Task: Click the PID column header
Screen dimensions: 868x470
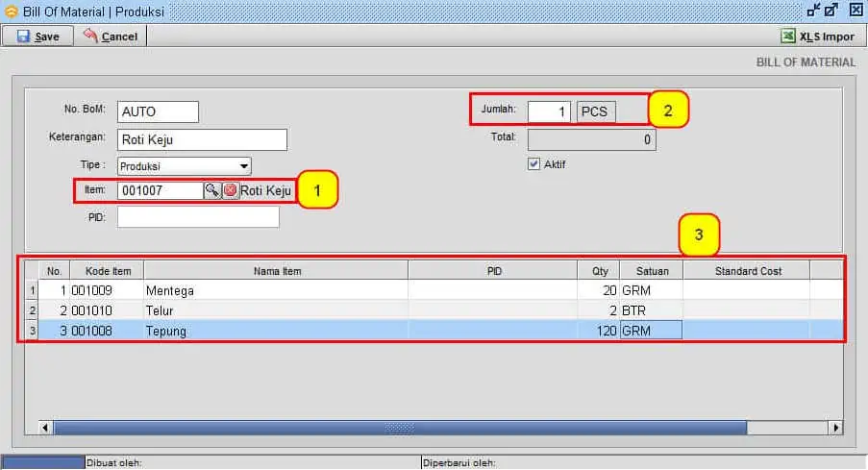Action: click(493, 271)
